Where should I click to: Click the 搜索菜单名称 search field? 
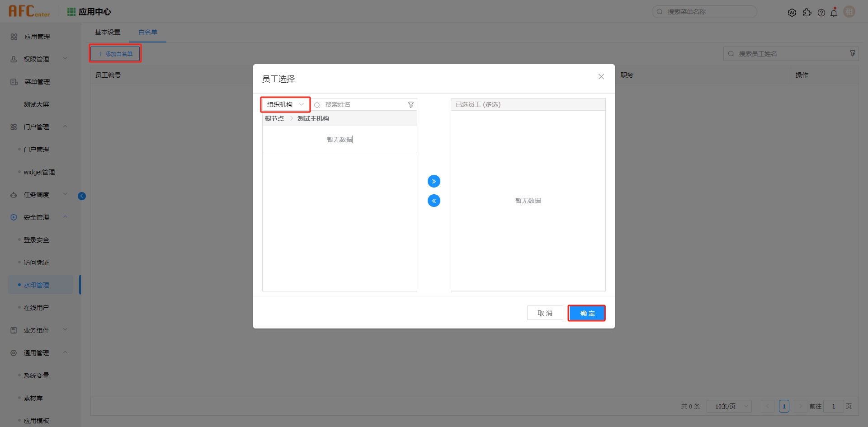click(704, 11)
